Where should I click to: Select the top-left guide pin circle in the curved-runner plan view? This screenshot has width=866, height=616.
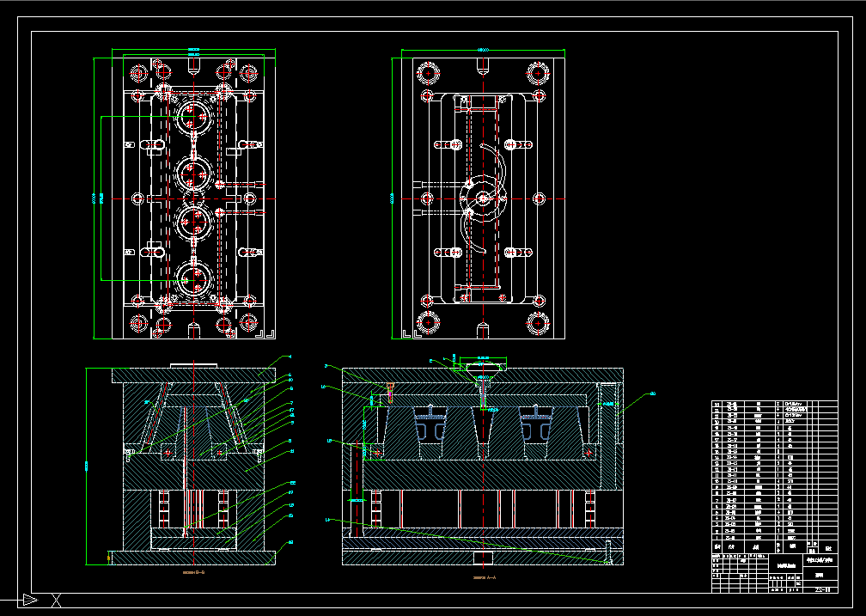(428, 72)
